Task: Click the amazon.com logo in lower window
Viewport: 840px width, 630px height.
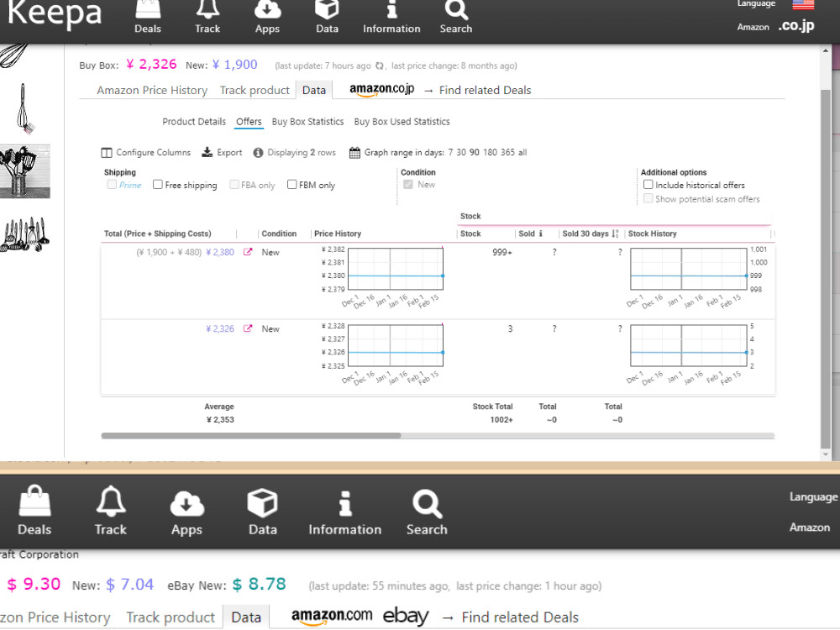Action: point(332,616)
